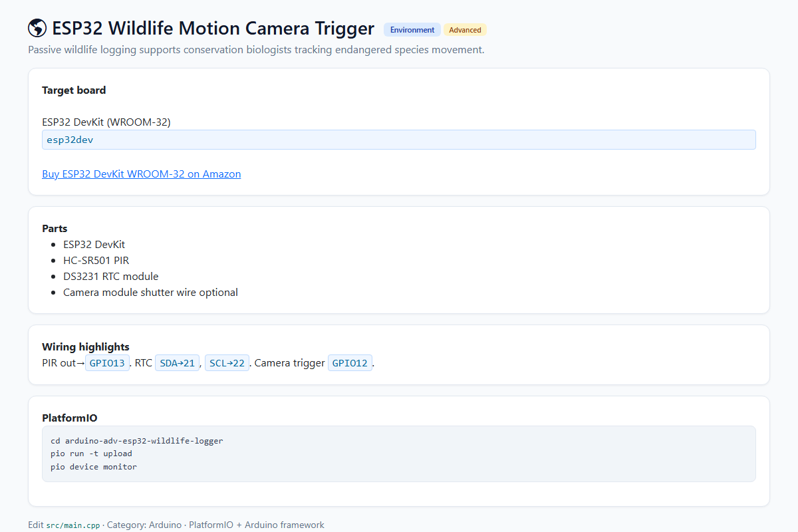
Task: Click the esp32dev board ID field
Action: 399,140
